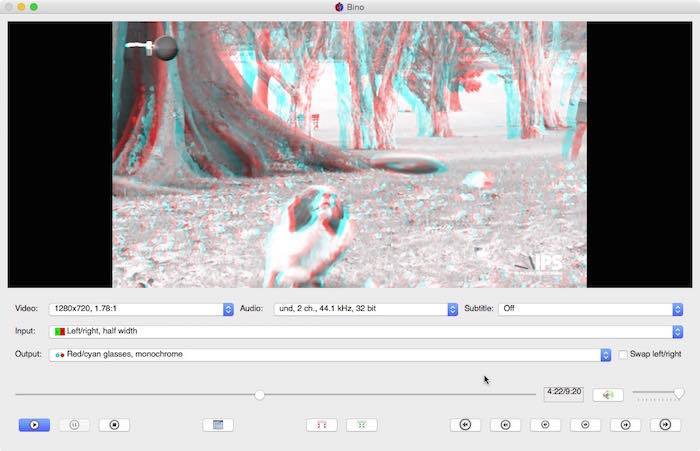
Task: Click the anaglyph video display area
Action: (350, 155)
